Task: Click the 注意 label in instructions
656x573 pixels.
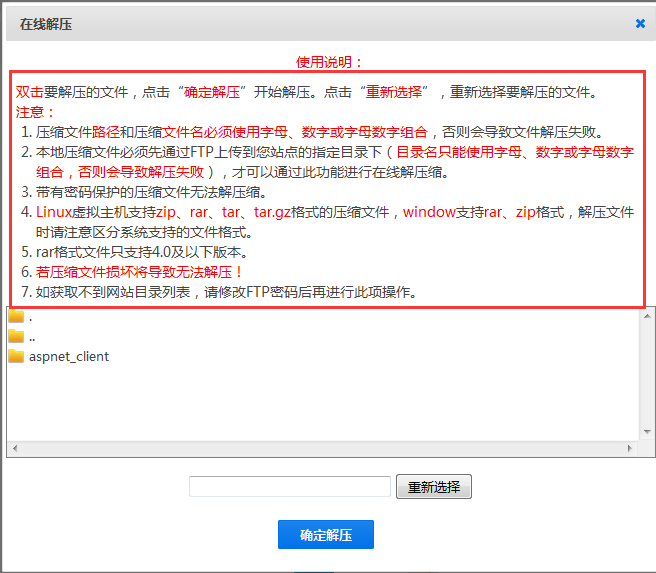Action: (x=36, y=112)
